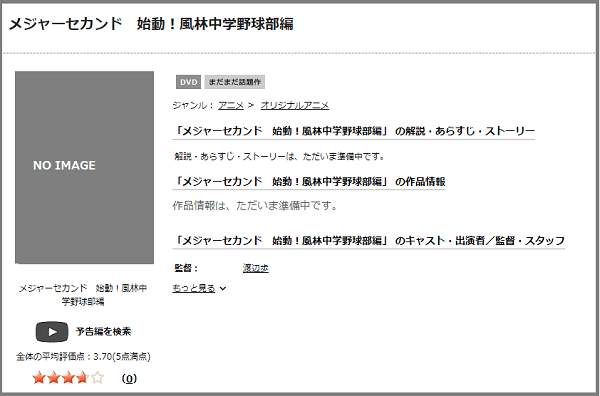
Task: Click the ジャンル： label
Action: 193,105
